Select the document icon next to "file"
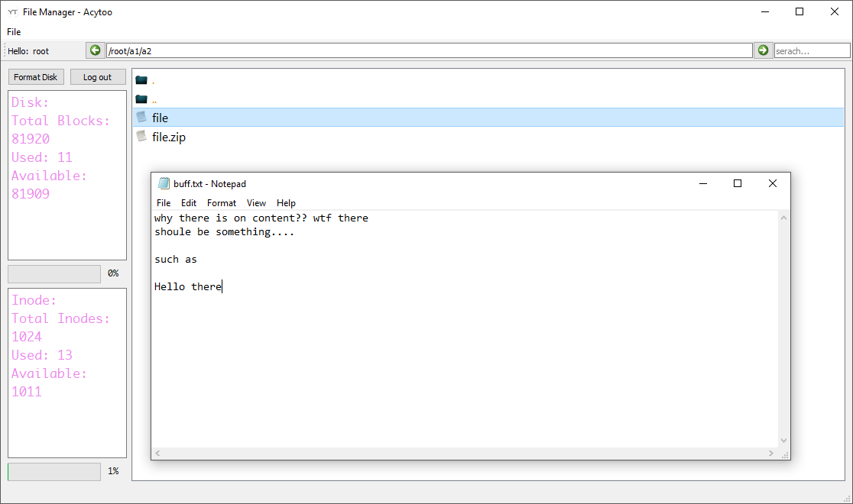 [x=142, y=117]
